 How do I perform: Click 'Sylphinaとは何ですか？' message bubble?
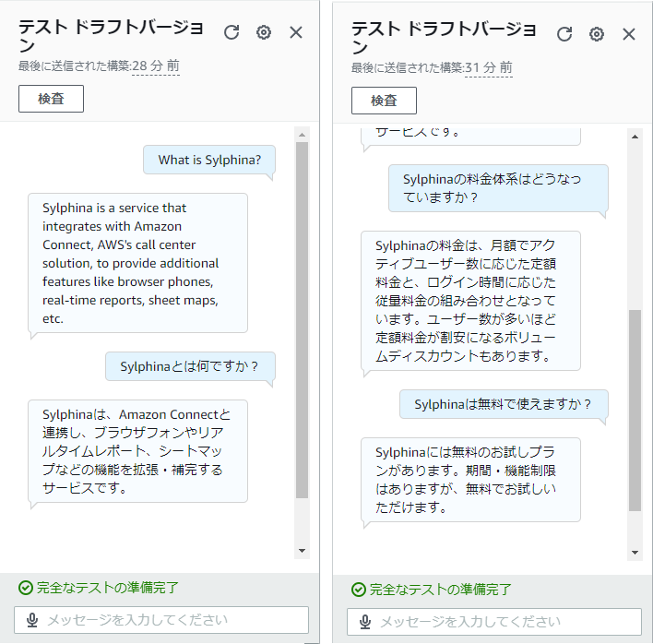pos(190,366)
